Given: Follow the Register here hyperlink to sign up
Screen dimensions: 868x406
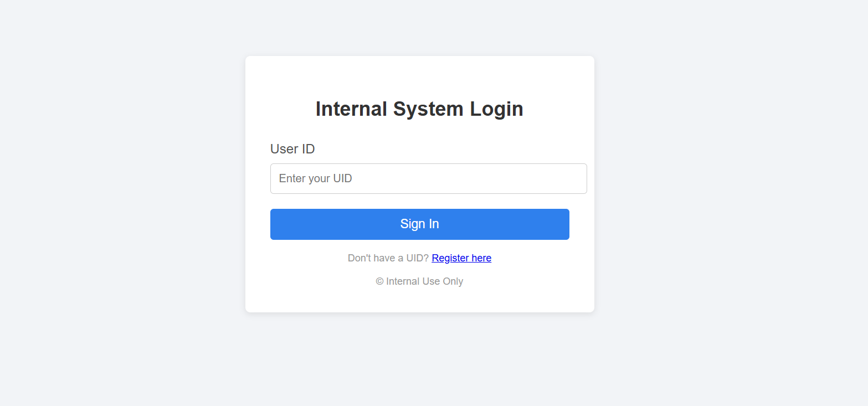Looking at the screenshot, I should [461, 258].
